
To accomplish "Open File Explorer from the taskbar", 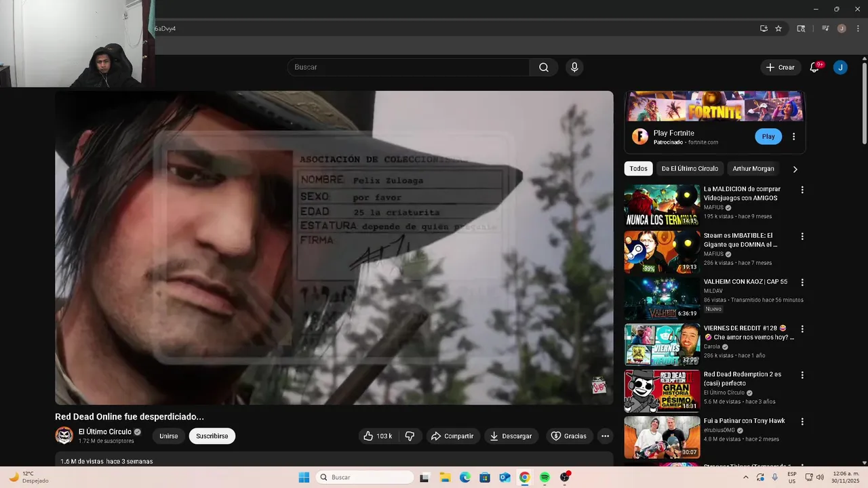I will pyautogui.click(x=445, y=477).
